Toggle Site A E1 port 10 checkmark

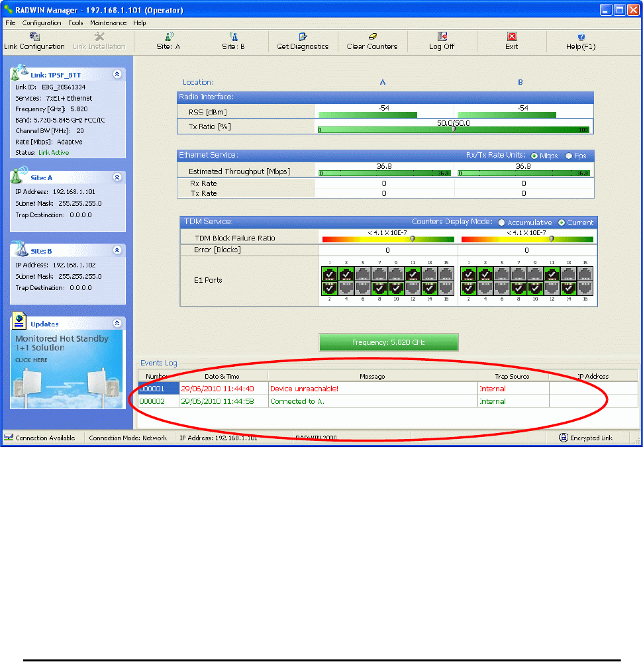pos(396,289)
